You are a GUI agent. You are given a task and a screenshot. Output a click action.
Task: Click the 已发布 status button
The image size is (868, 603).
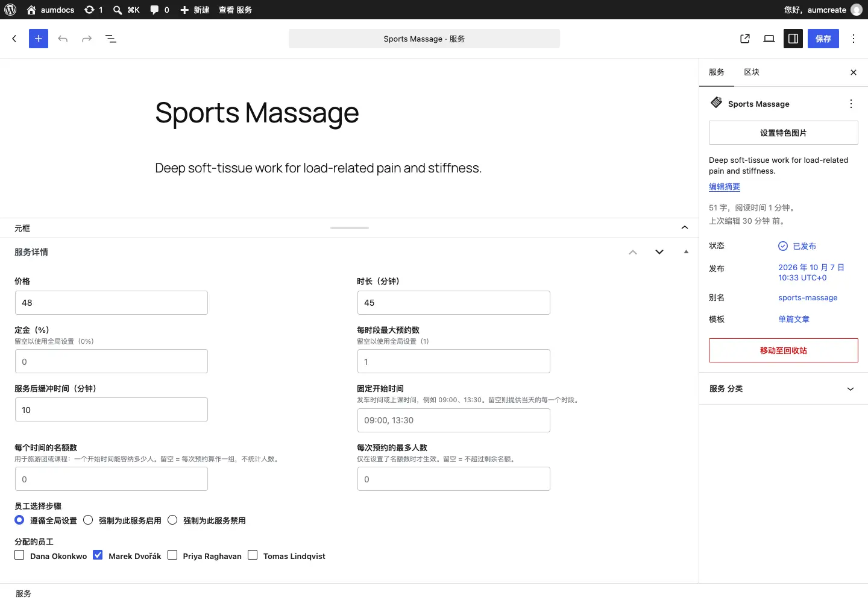[797, 246]
